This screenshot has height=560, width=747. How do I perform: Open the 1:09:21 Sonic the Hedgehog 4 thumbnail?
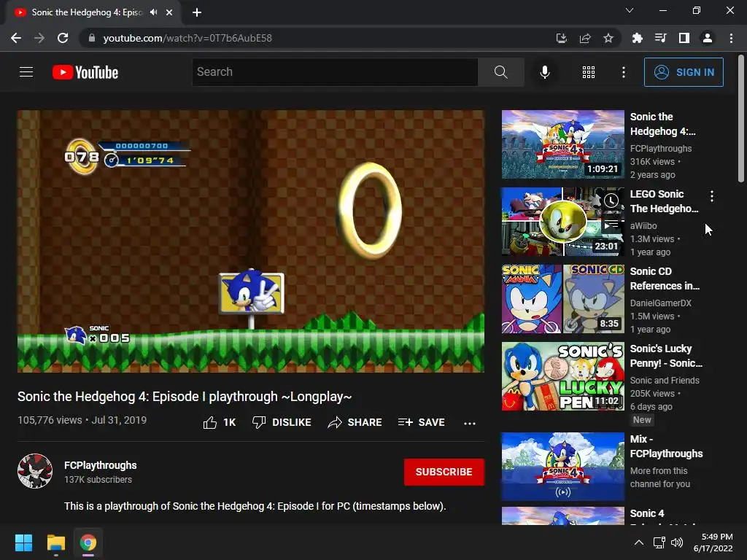[x=562, y=144]
